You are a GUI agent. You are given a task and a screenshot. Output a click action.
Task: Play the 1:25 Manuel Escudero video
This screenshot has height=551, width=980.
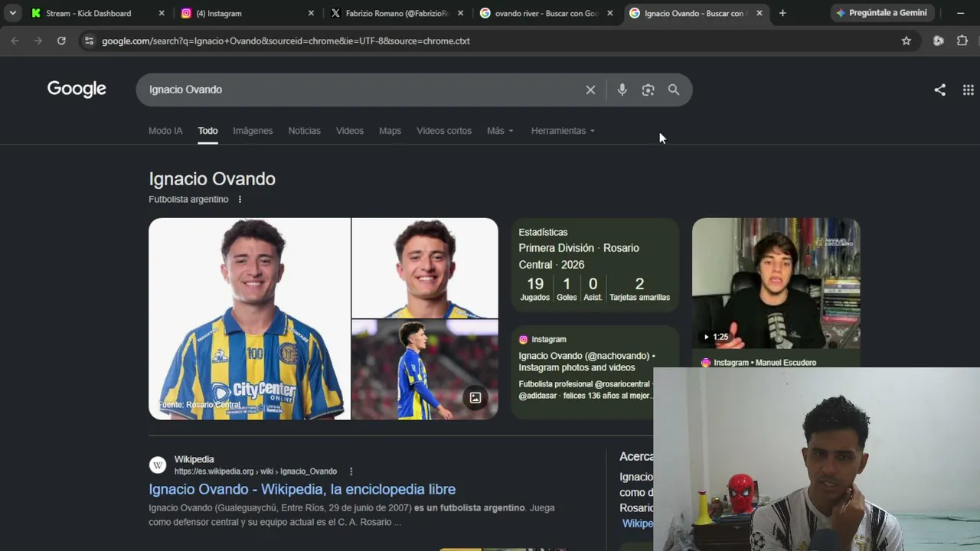(x=776, y=283)
